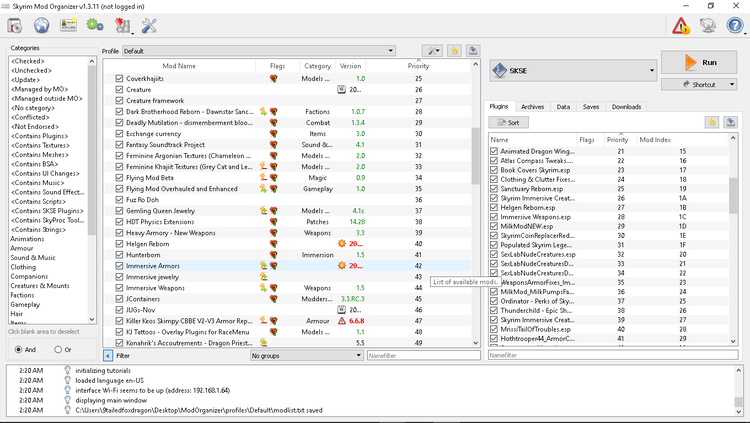This screenshot has width=750, height=423.
Task: Switch to the Data tab
Action: (563, 107)
